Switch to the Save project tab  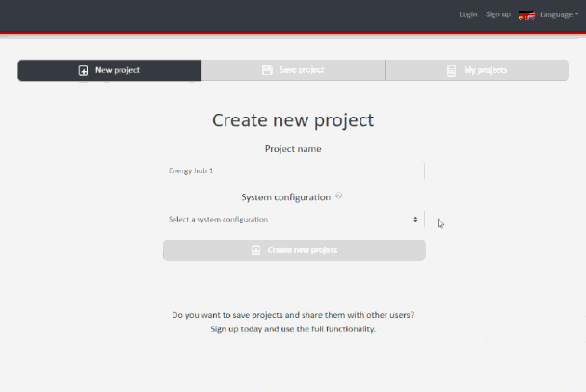[293, 70]
